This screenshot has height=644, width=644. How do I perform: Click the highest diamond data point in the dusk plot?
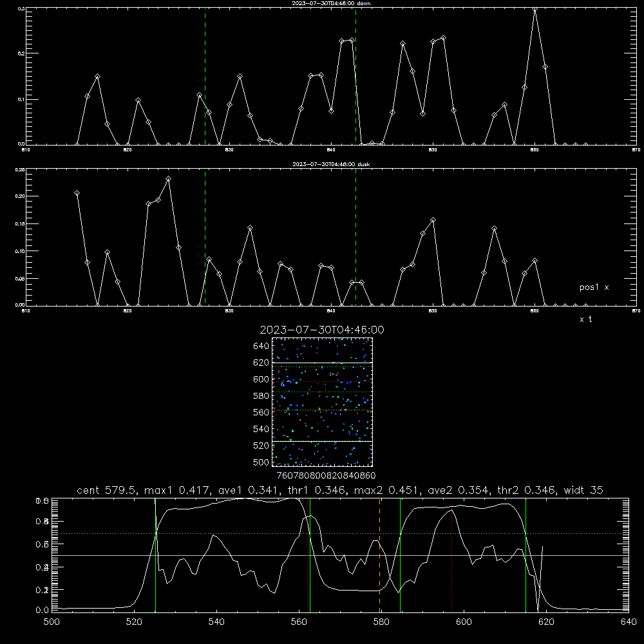168,178
